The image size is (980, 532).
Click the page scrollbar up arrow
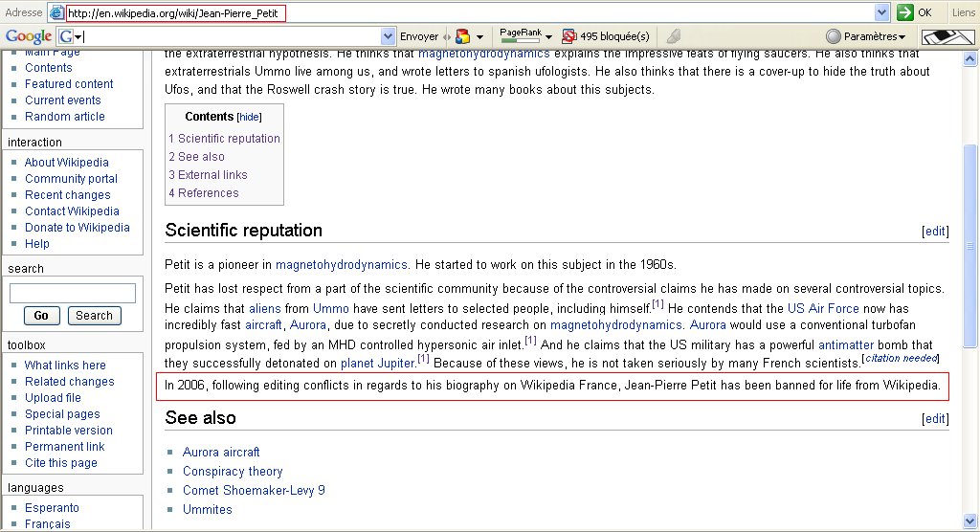click(x=969, y=59)
